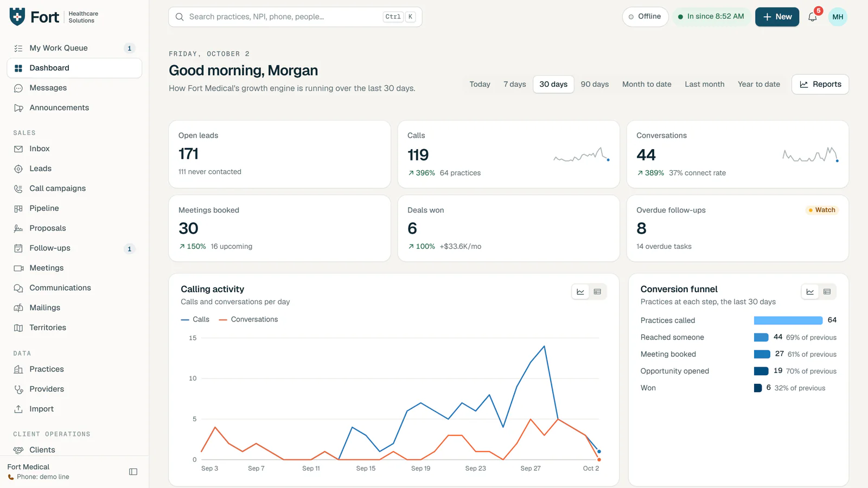Viewport: 868px width, 488px height.
Task: Open Follow-ups list
Action: pyautogui.click(x=74, y=248)
